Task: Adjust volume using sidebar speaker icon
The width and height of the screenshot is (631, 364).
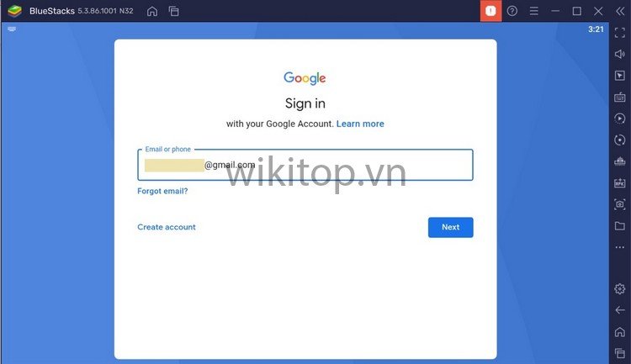Action: pyautogui.click(x=620, y=54)
